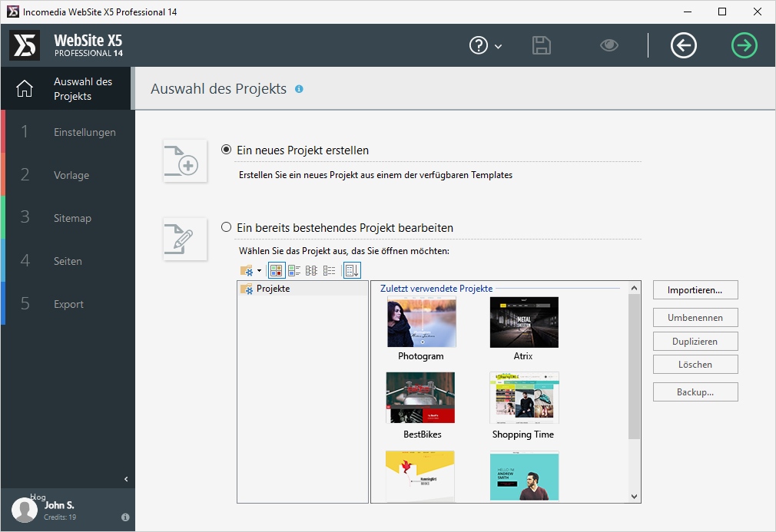Click the Credits: 19 text
The height and width of the screenshot is (532, 776).
pos(60,517)
